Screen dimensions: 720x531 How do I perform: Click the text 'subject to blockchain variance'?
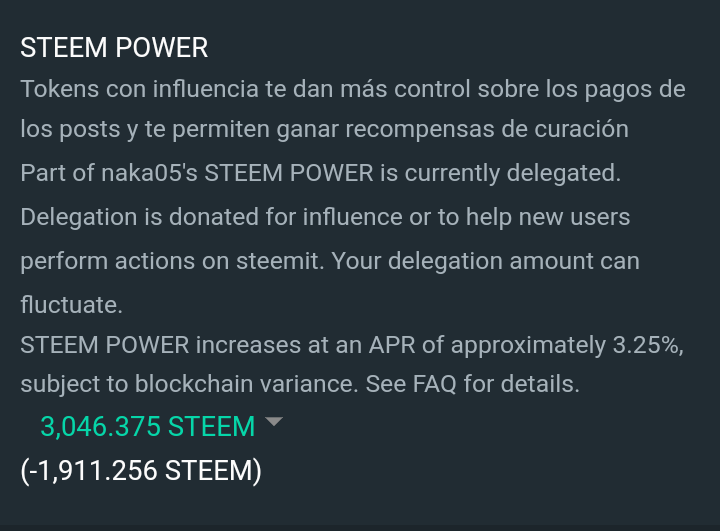(189, 384)
